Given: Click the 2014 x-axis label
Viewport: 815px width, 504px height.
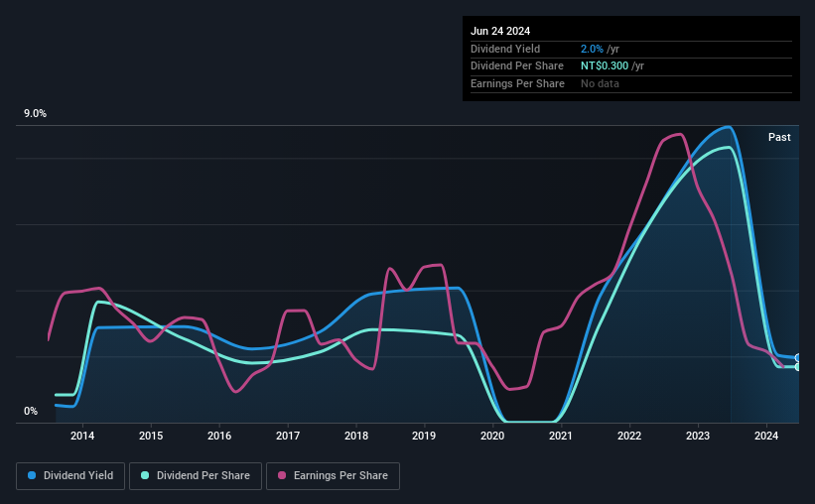Looking at the screenshot, I should tap(82, 436).
